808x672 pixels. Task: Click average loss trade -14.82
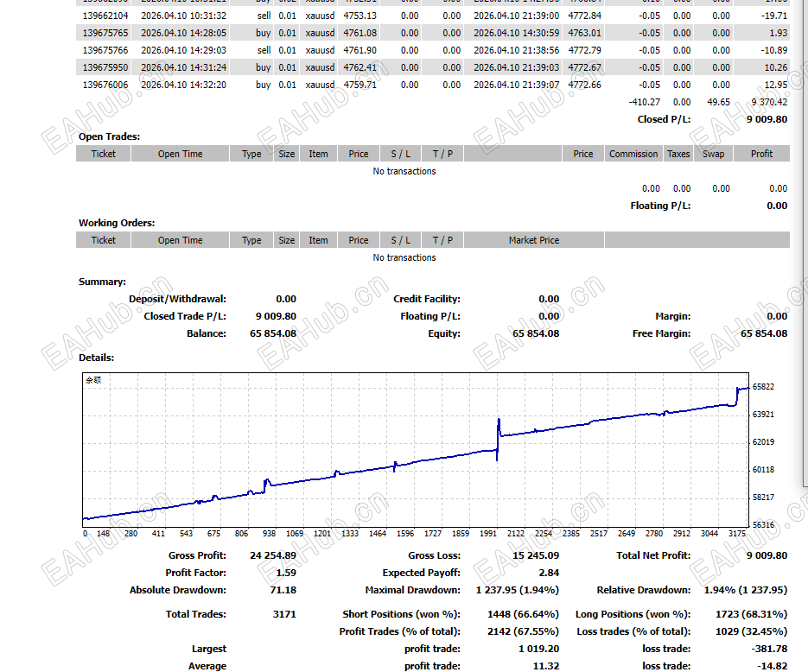(772, 666)
